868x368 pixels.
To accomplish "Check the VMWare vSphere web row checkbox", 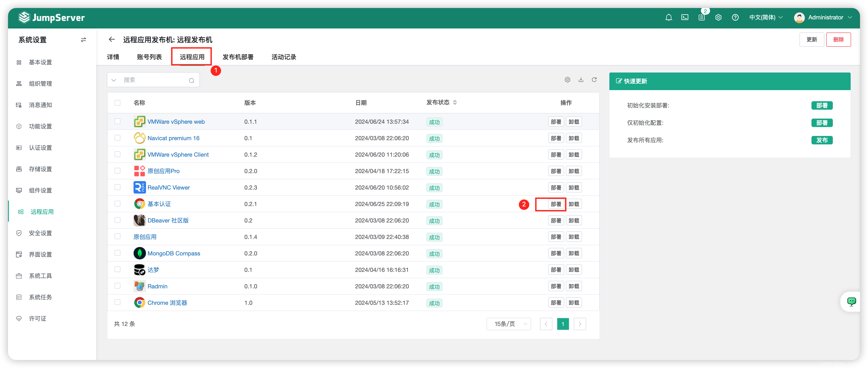I will (118, 121).
